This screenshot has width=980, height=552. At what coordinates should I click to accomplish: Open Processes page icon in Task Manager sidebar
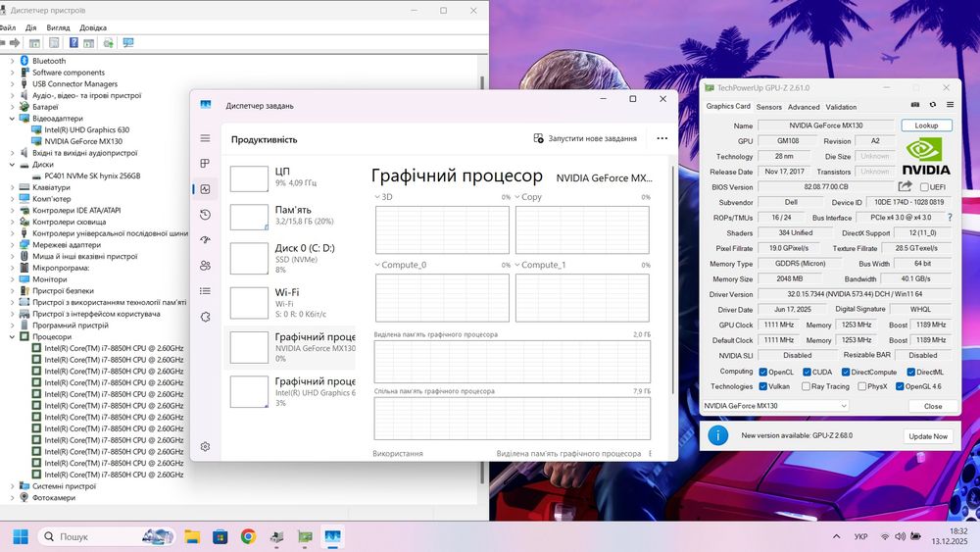(205, 163)
